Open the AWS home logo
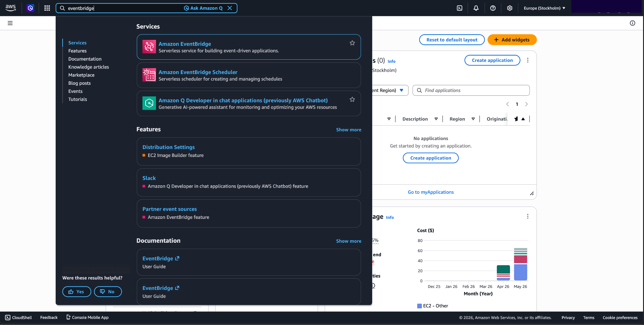Viewport: 644px width, 325px height. point(11,8)
